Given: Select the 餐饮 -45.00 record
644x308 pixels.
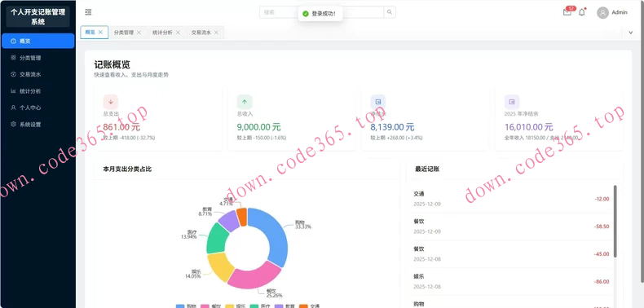Looking at the screenshot, I should coord(511,253).
